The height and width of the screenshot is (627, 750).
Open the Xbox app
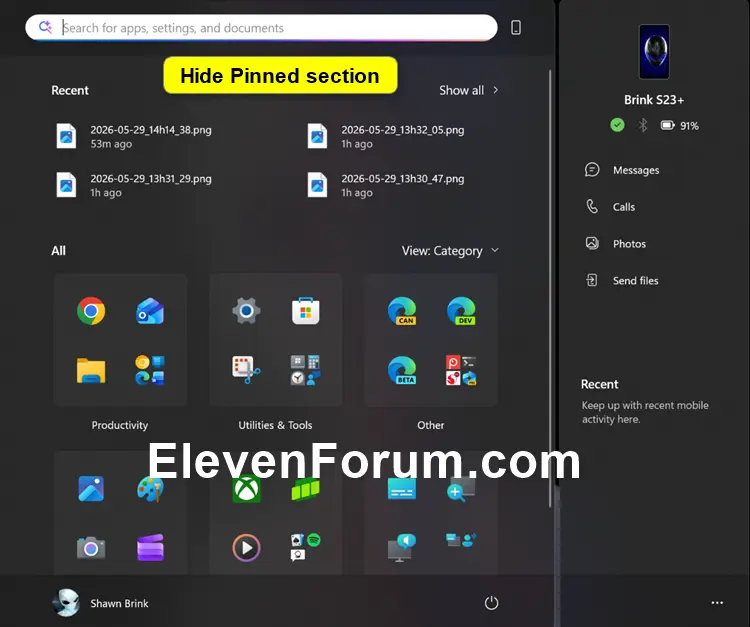click(246, 488)
